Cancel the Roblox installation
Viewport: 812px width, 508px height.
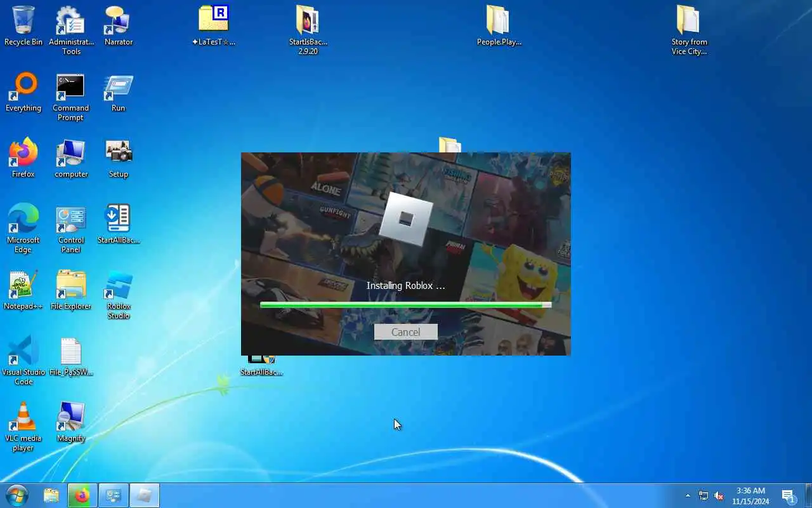(x=405, y=332)
